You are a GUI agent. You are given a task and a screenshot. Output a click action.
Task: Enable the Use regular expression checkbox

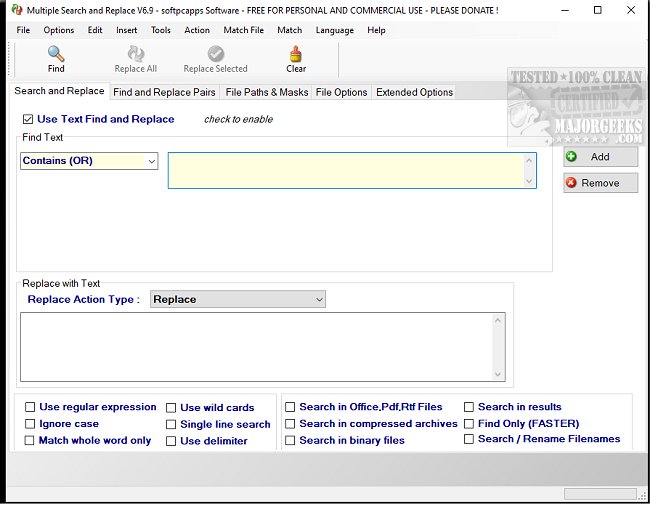tap(28, 408)
